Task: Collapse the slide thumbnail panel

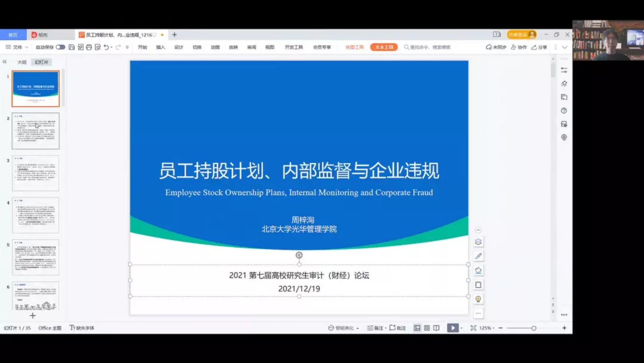Action: 5,62
